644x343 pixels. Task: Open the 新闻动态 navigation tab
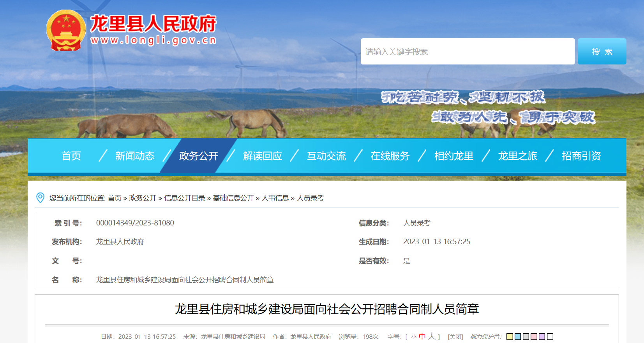(x=135, y=156)
